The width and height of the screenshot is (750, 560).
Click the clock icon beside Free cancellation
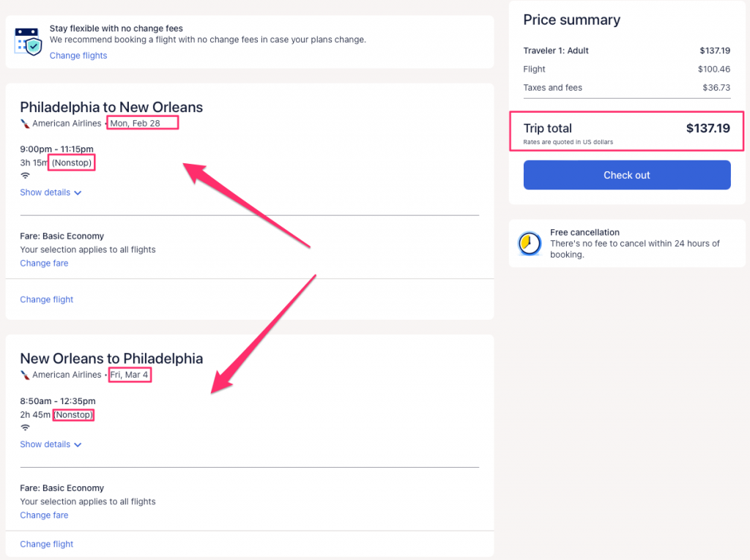pyautogui.click(x=530, y=244)
